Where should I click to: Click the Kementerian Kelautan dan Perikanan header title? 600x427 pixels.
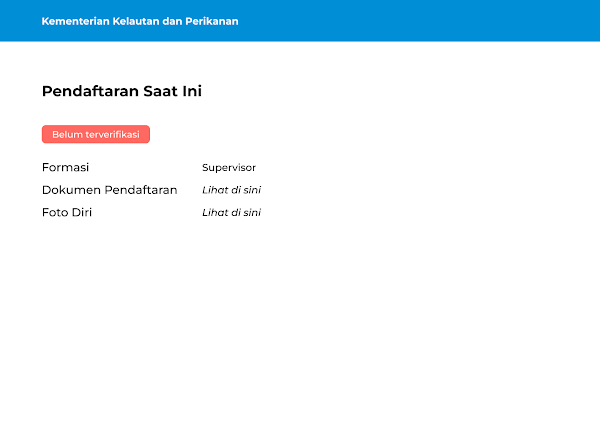[x=140, y=21]
